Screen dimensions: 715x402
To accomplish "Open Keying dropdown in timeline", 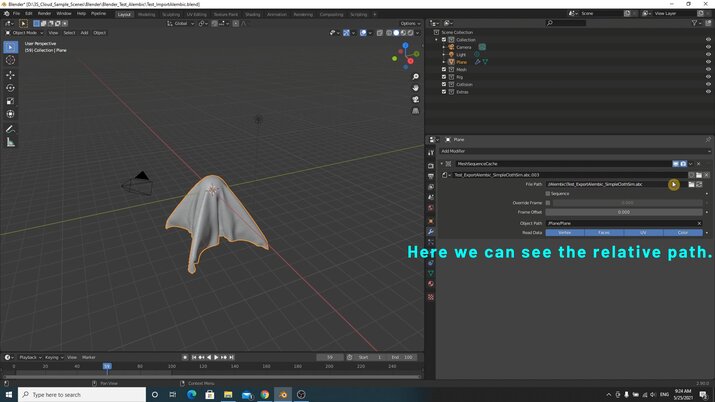I will point(54,357).
